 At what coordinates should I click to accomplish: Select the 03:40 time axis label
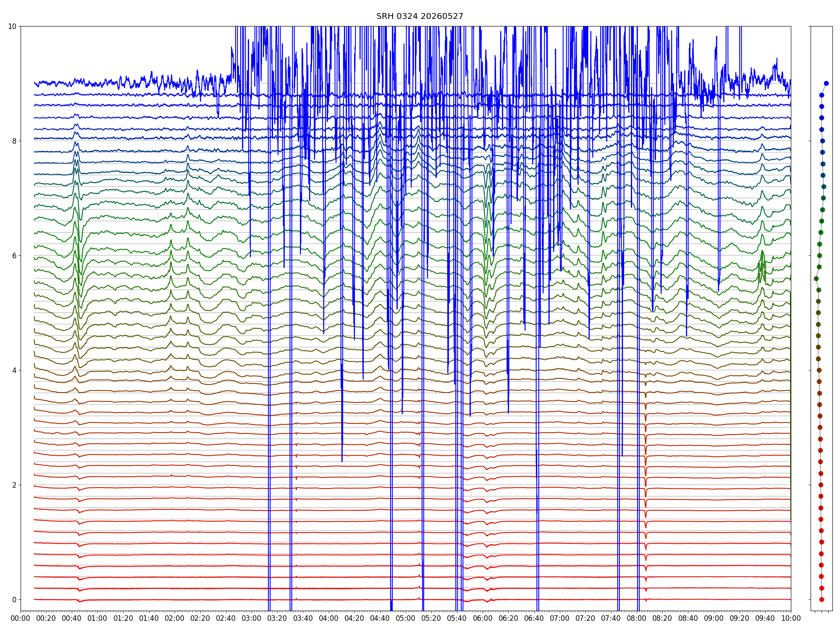click(303, 619)
